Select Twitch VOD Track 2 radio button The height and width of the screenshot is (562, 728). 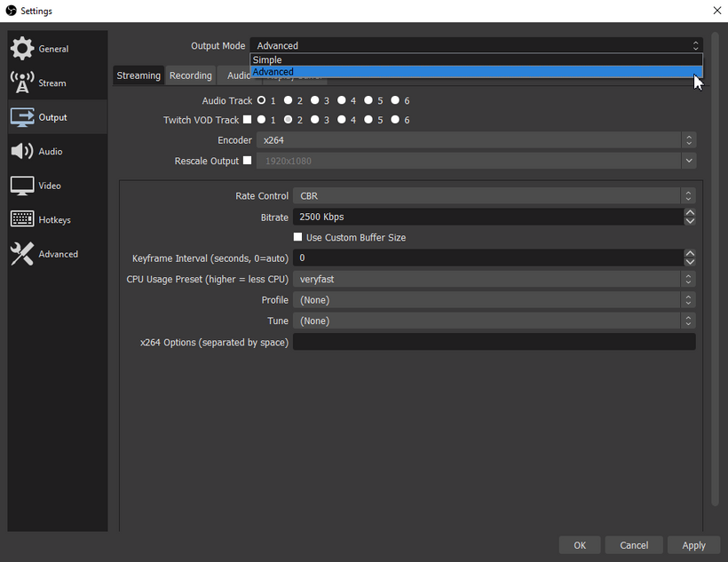point(288,119)
